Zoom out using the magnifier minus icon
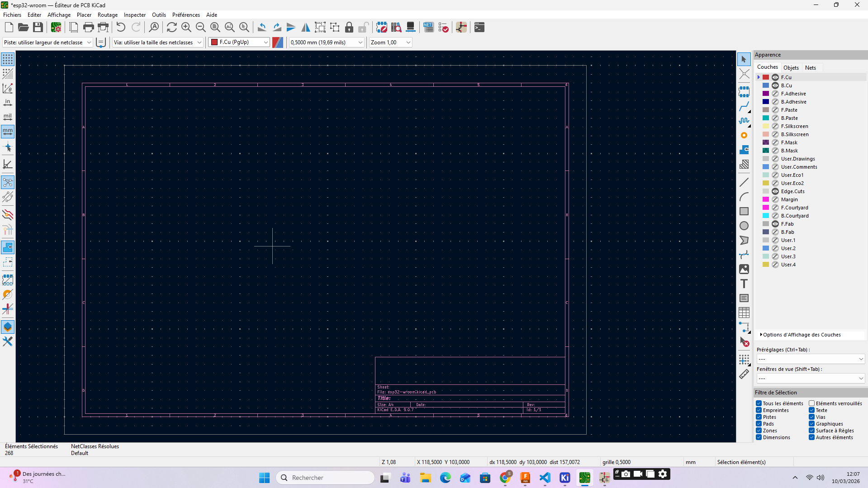868x488 pixels. tap(201, 28)
